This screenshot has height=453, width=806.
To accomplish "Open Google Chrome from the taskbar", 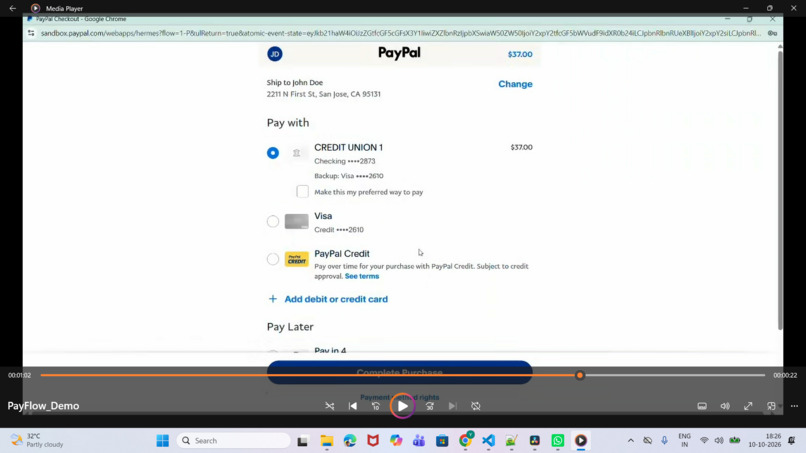I will coord(466,440).
